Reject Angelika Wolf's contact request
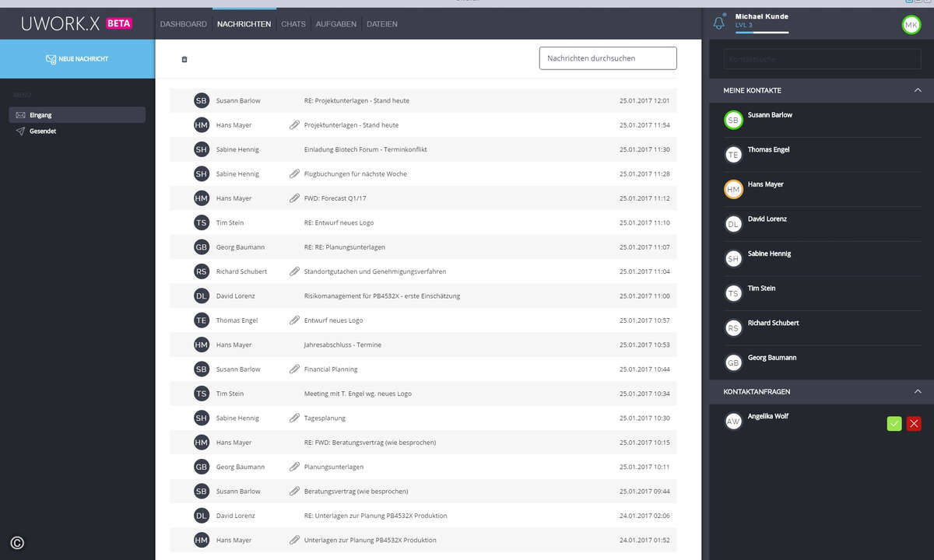The width and height of the screenshot is (934, 560). click(x=914, y=424)
